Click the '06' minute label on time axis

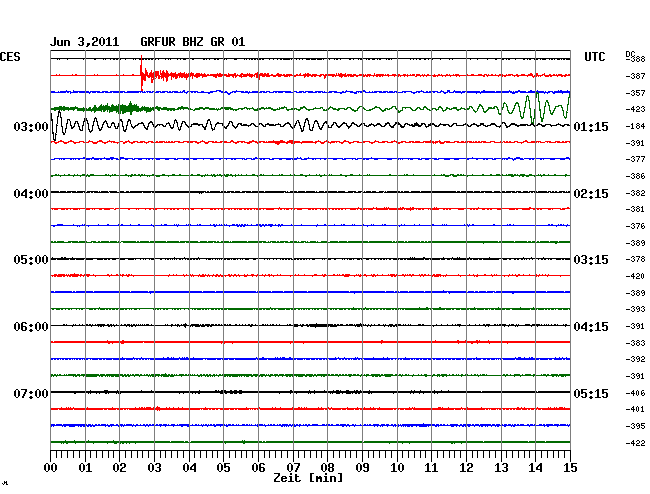258,468
